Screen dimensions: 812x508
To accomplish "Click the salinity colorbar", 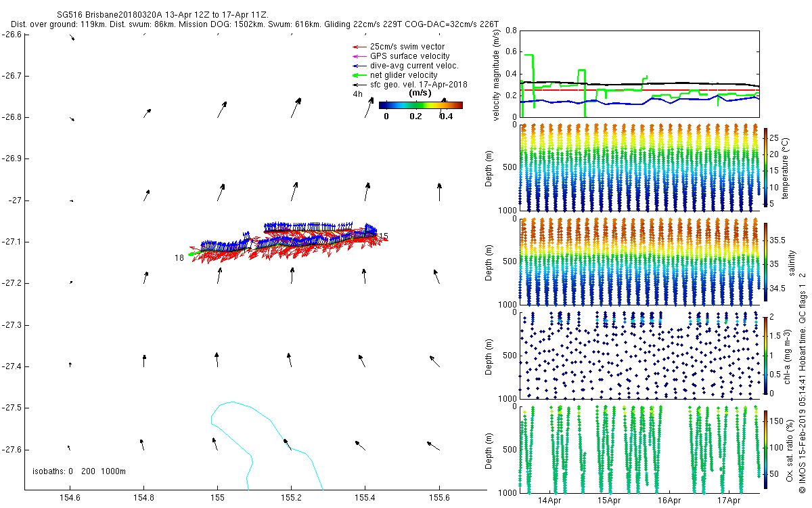I will coord(765,261).
